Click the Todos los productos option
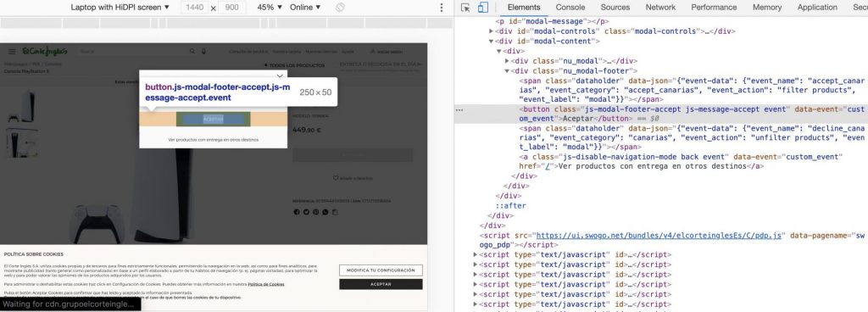The height and width of the screenshot is (312, 868). tap(294, 65)
